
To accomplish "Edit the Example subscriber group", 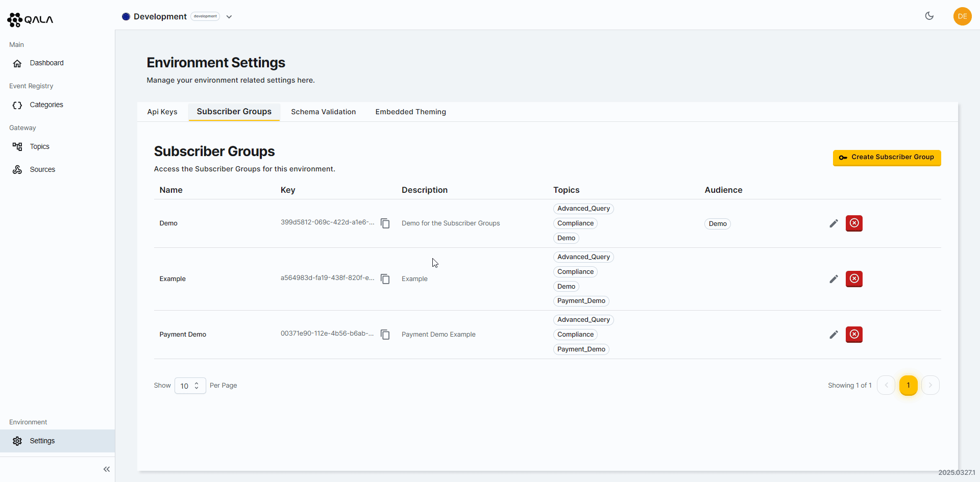I will click(834, 279).
